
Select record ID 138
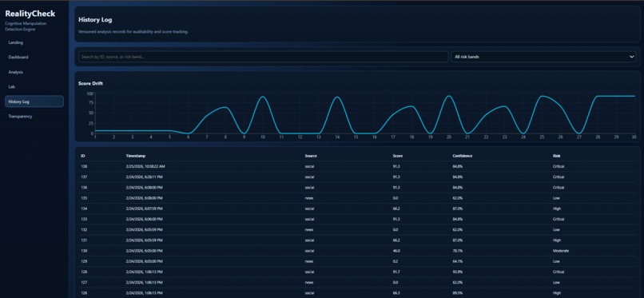click(84, 166)
